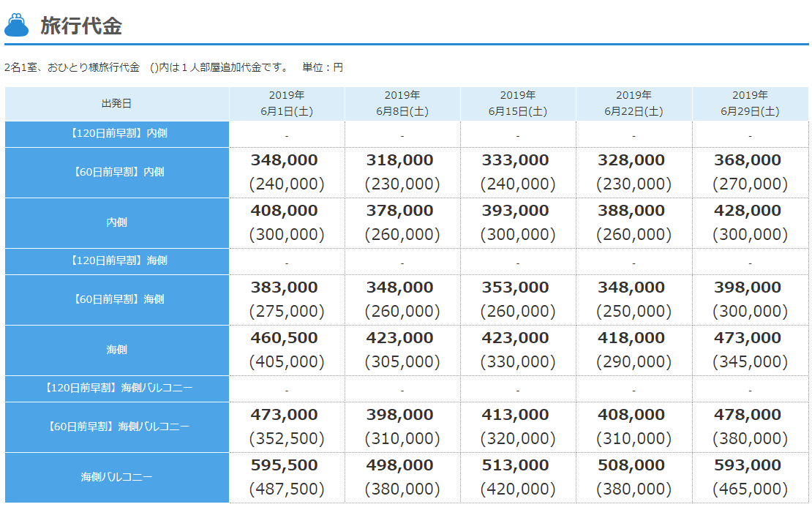Select the 2019年6月22日(土) column header
Screen dimensions: 812x507
pos(634,104)
